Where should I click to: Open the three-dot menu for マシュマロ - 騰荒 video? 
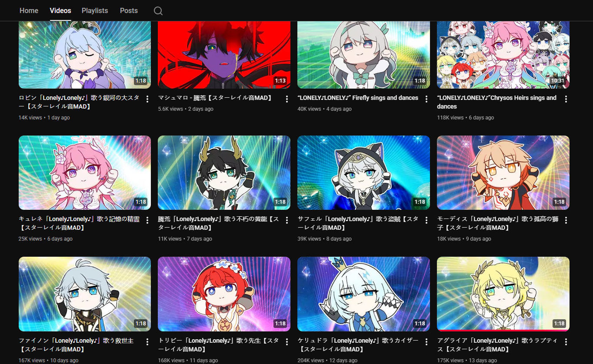click(287, 99)
